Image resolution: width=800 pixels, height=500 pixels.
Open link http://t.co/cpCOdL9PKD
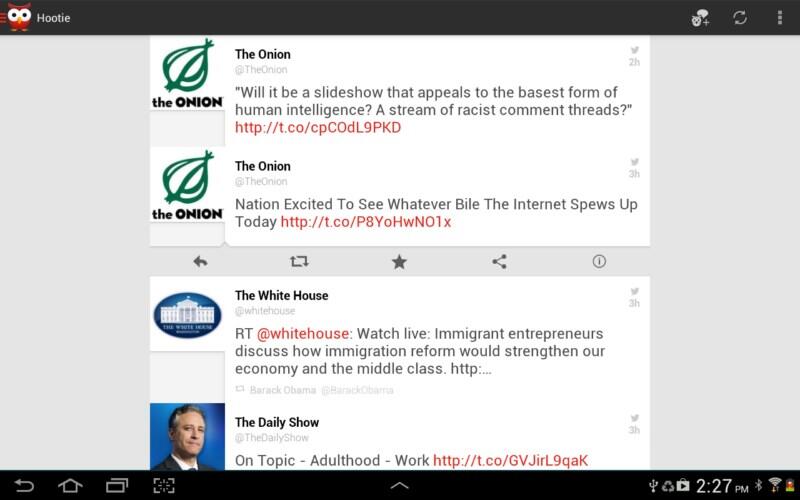point(318,128)
